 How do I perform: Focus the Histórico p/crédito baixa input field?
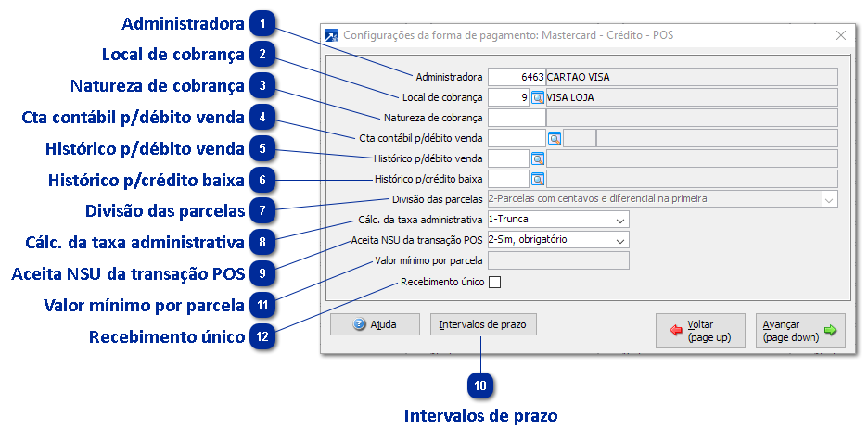507,179
